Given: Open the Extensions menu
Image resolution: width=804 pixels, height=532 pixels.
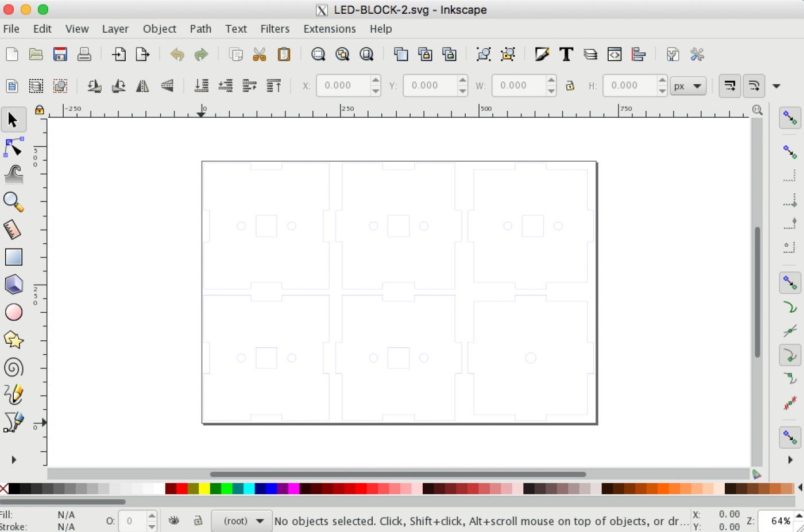Looking at the screenshot, I should (x=329, y=29).
